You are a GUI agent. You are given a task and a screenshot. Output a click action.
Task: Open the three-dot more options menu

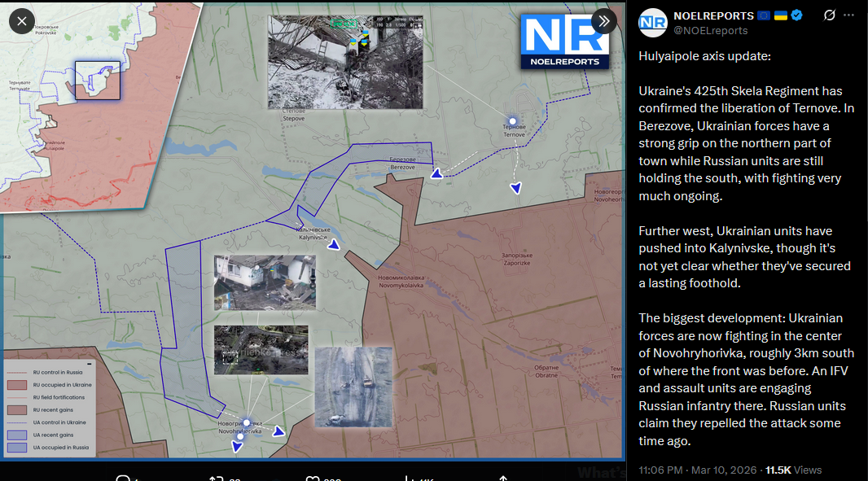(x=848, y=15)
